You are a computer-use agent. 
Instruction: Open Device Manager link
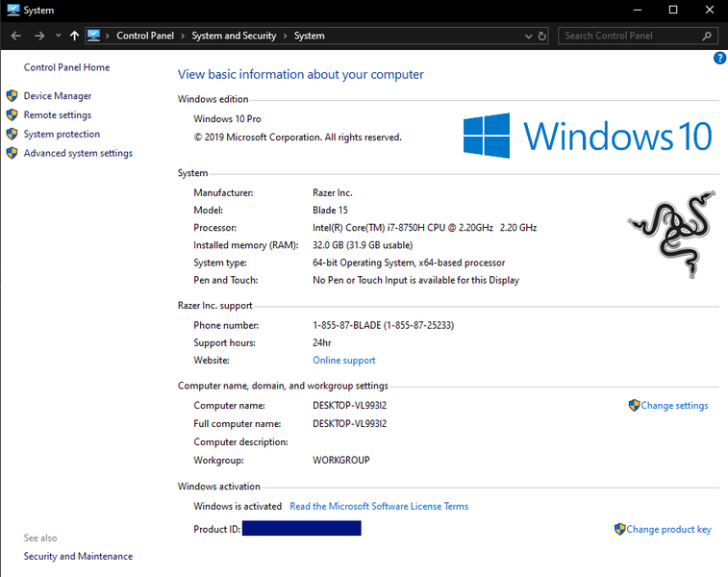coord(58,95)
